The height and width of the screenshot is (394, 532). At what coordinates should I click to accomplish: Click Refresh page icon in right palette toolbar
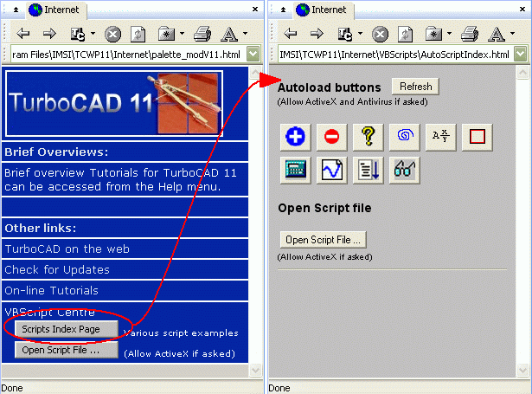coord(406,34)
